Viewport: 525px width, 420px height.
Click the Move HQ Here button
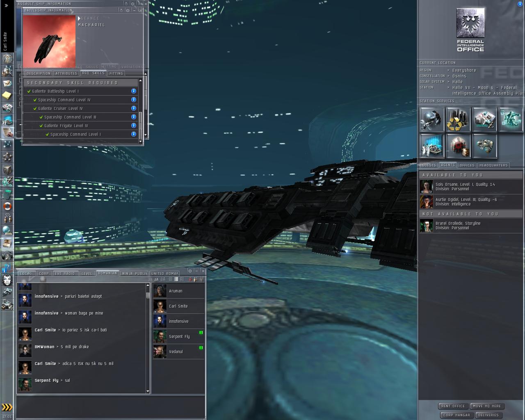pyautogui.click(x=487, y=406)
